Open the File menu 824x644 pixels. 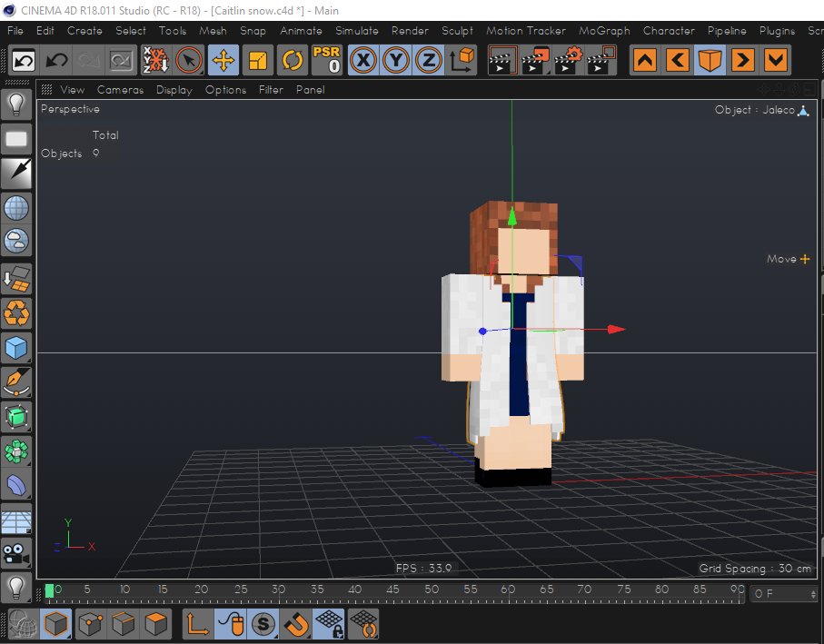15,31
